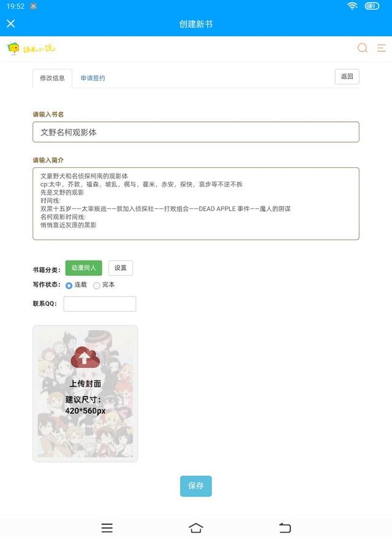The image size is (392, 537).
Task: Tap Android recent apps navigation icon
Action: coord(107,528)
